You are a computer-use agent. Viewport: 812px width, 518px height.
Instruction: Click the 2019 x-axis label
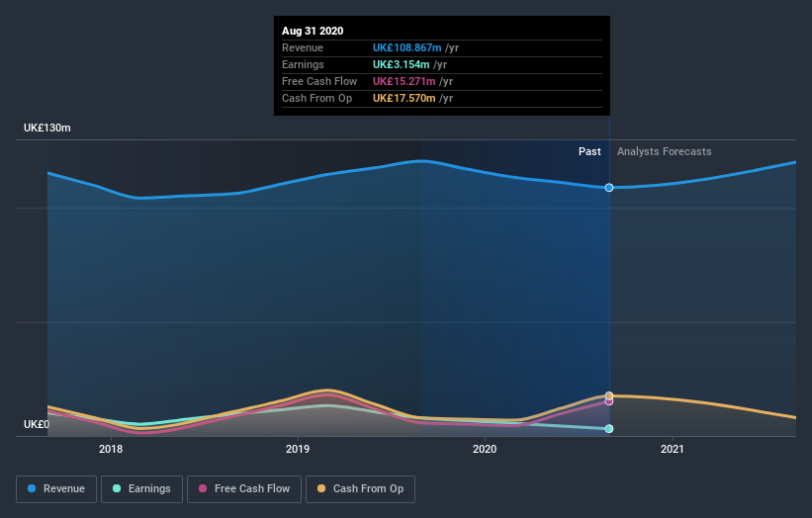(298, 449)
